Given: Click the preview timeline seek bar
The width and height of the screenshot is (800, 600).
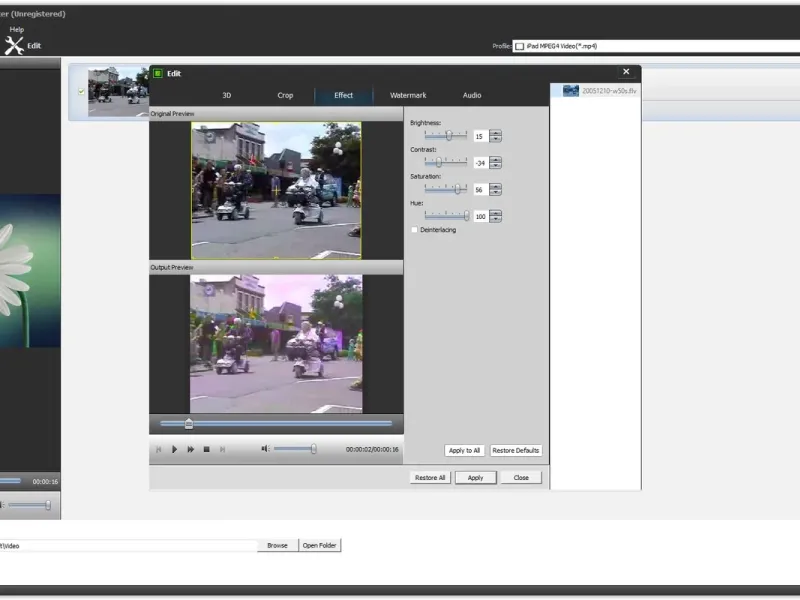Looking at the screenshot, I should pos(276,423).
